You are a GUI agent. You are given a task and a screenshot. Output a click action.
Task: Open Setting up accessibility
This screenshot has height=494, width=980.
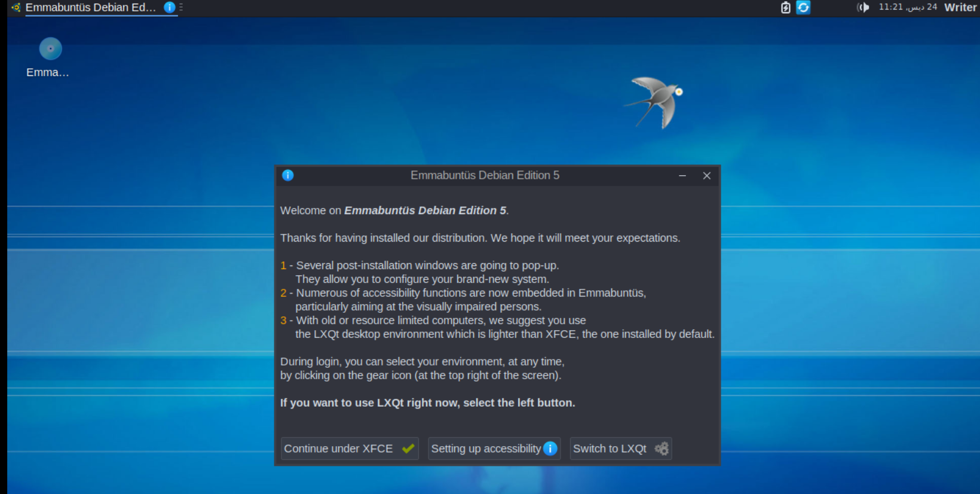pyautogui.click(x=494, y=449)
